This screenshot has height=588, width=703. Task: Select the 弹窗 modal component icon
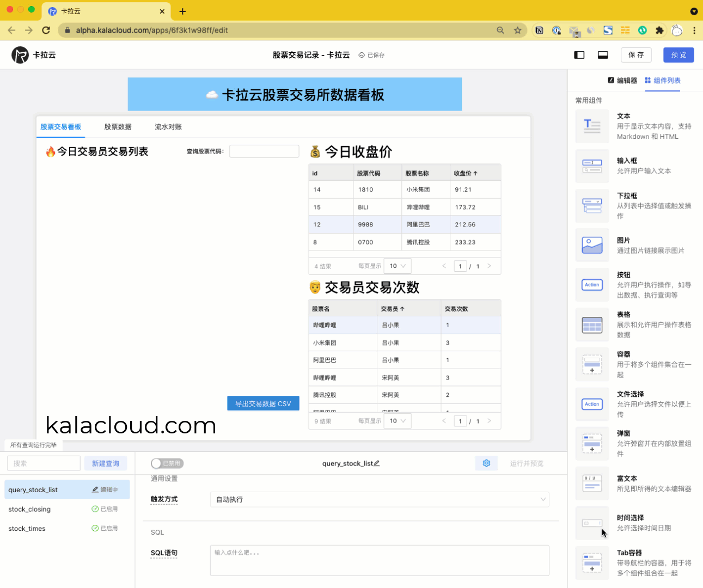(592, 444)
